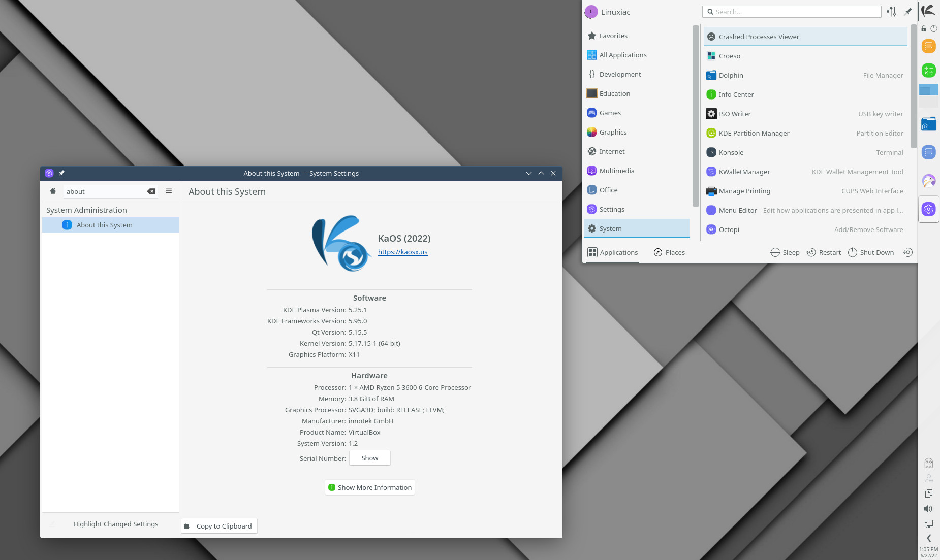940x560 pixels.
Task: Open the green calculator panel icon
Action: pyautogui.click(x=929, y=70)
